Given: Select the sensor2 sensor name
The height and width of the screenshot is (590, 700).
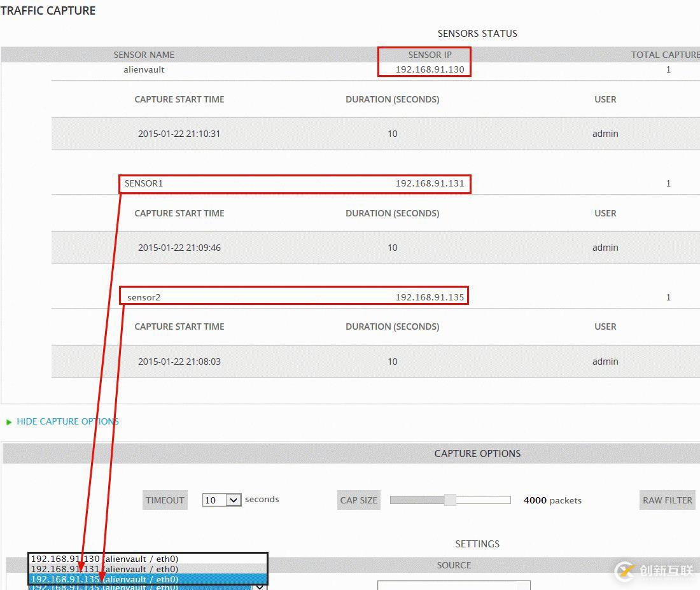Looking at the screenshot, I should (144, 297).
